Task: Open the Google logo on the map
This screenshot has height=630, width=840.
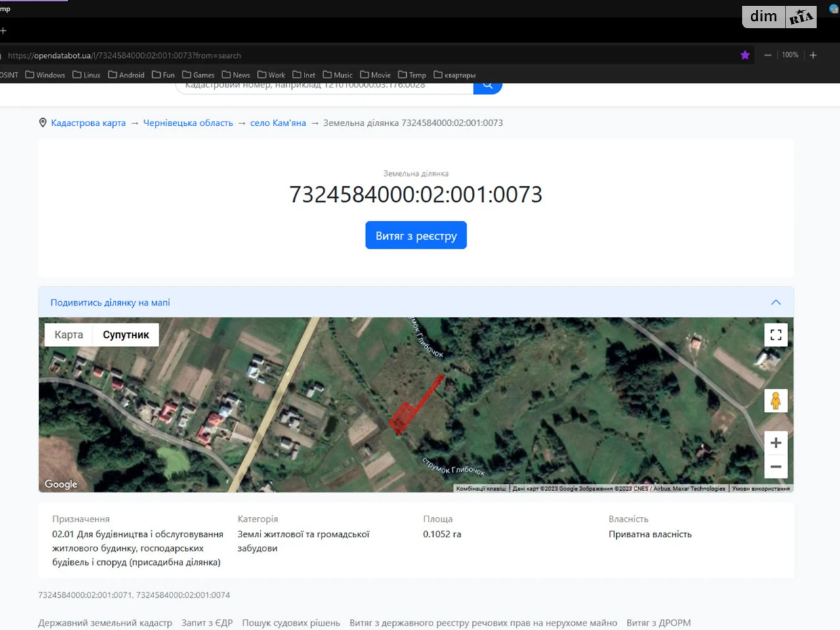Action: [x=61, y=484]
